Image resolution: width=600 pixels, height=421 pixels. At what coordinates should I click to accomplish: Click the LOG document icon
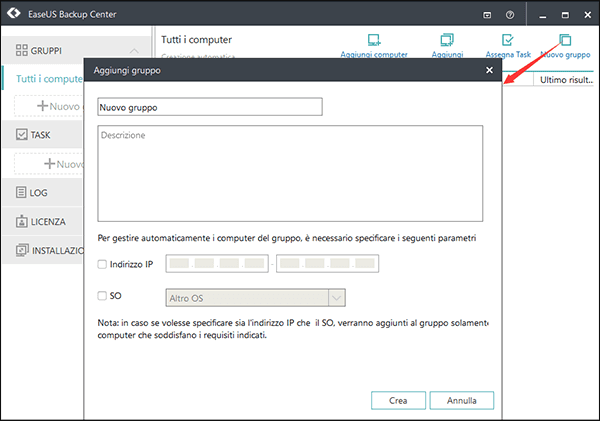click(x=21, y=192)
